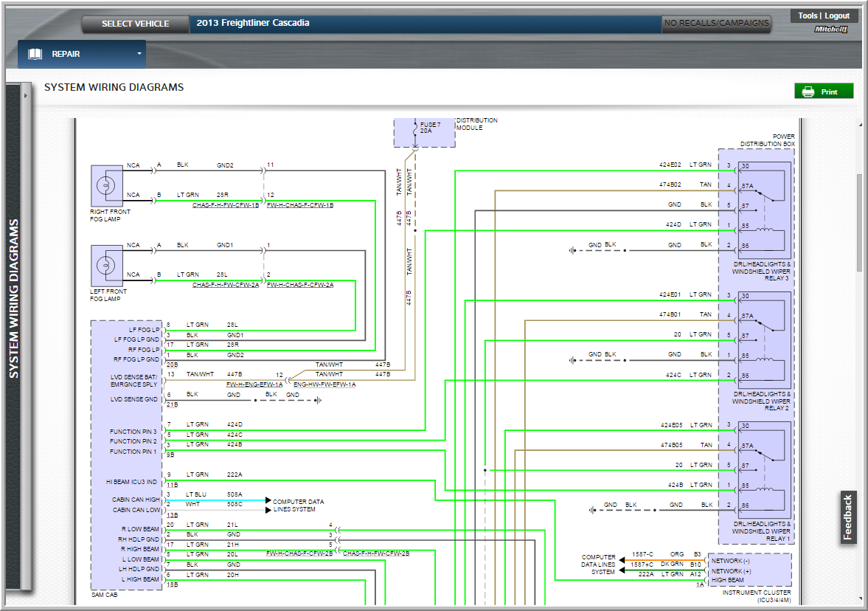Open the Feedback side tab

coord(848,517)
